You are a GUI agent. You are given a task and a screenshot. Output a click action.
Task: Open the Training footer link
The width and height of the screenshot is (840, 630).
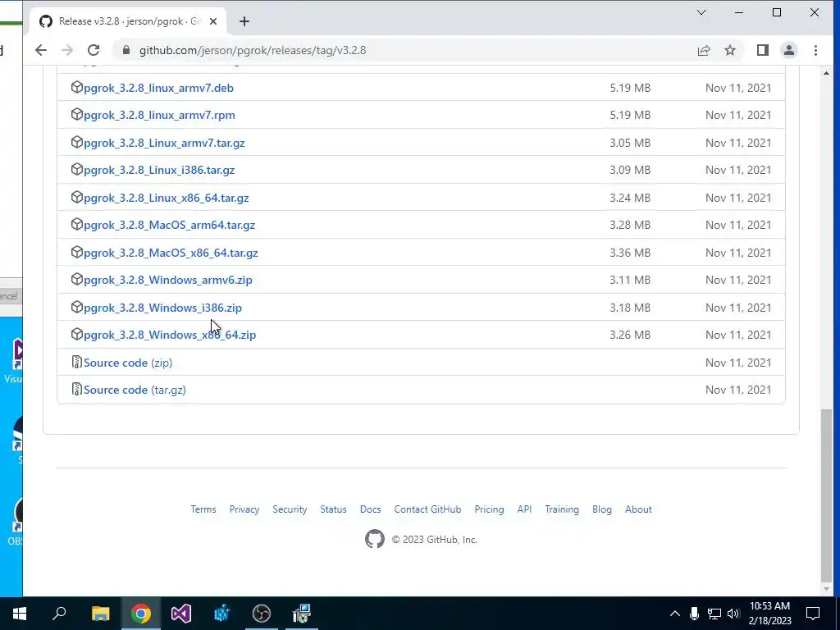tap(562, 509)
